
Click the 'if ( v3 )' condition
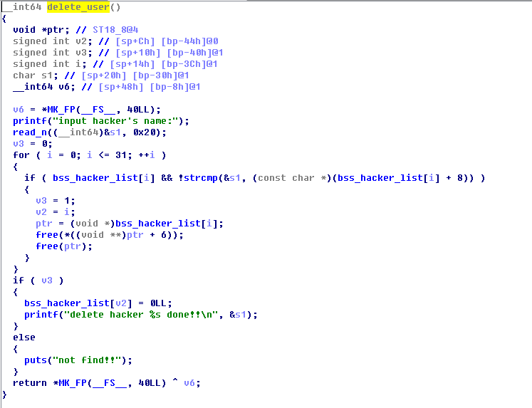(x=38, y=281)
